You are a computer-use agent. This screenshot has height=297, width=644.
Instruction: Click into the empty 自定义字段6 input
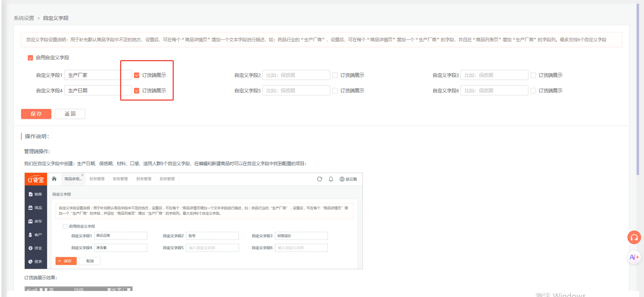(494, 90)
